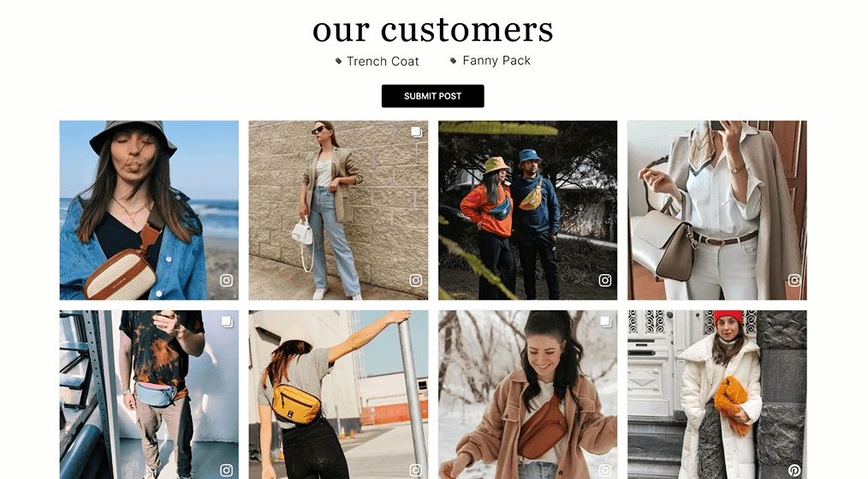This screenshot has height=479, width=868.
Task: Open the couple wearing fanny packs photo
Action: [x=527, y=210]
